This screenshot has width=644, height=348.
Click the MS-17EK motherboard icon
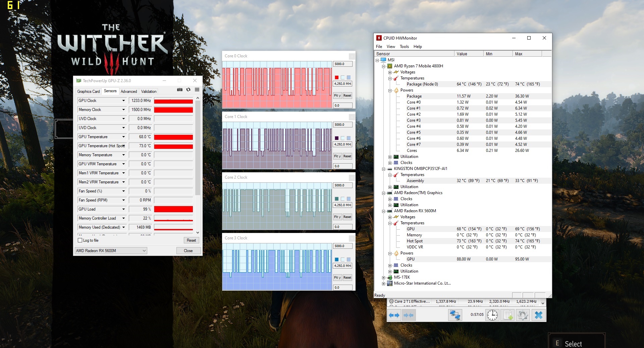(x=390, y=277)
